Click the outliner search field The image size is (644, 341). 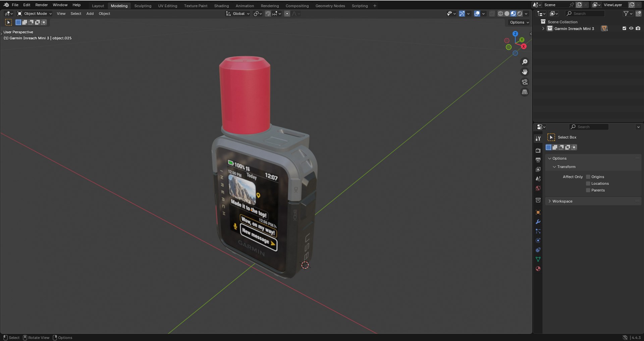[585, 14]
